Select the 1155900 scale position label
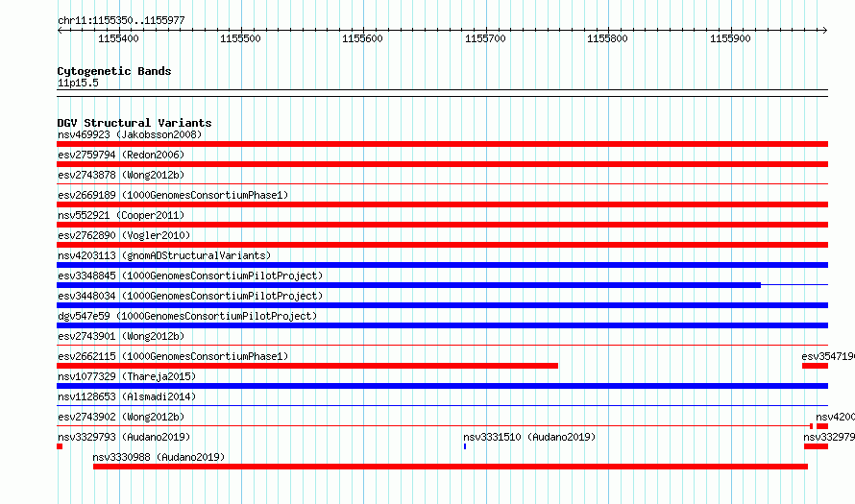The image size is (855, 504). click(730, 38)
